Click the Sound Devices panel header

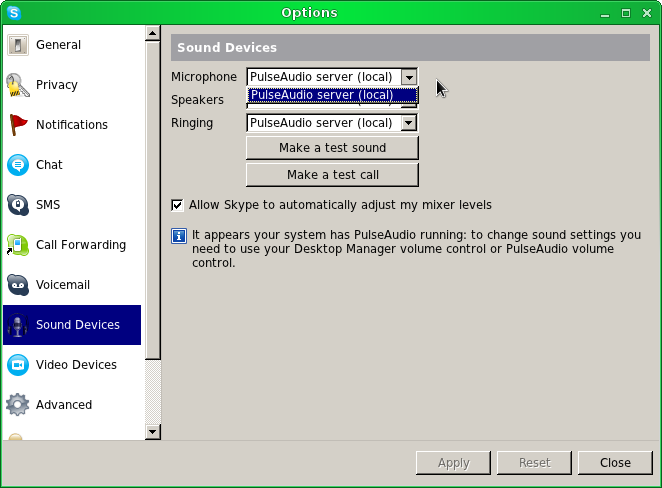pyautogui.click(x=410, y=48)
